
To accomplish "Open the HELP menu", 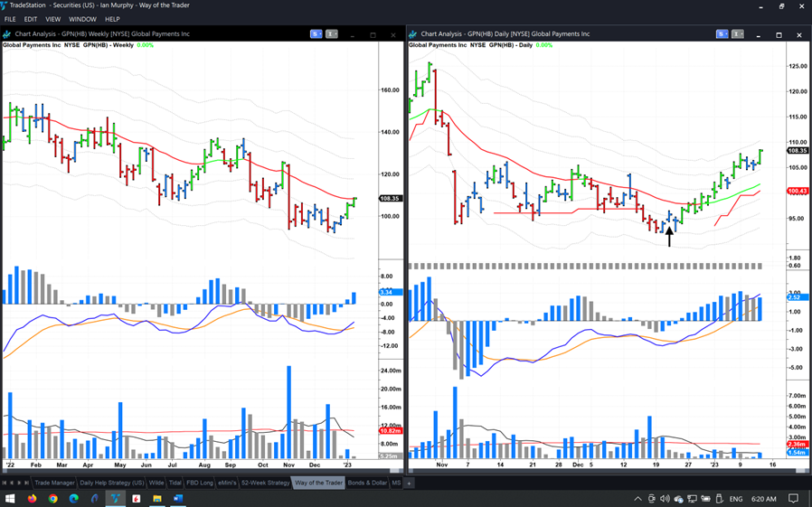I will [x=112, y=19].
